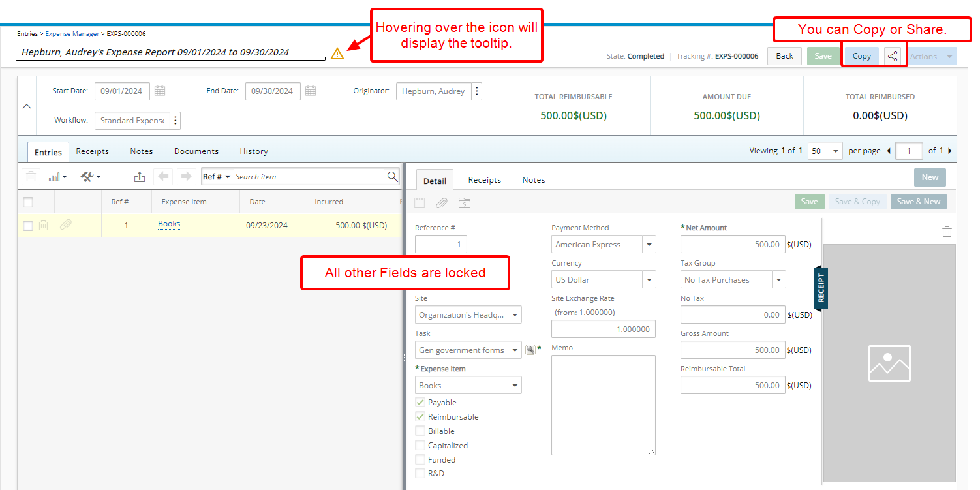Open the Expense Manager breadcrumb link
980x490 pixels.
[72, 33]
